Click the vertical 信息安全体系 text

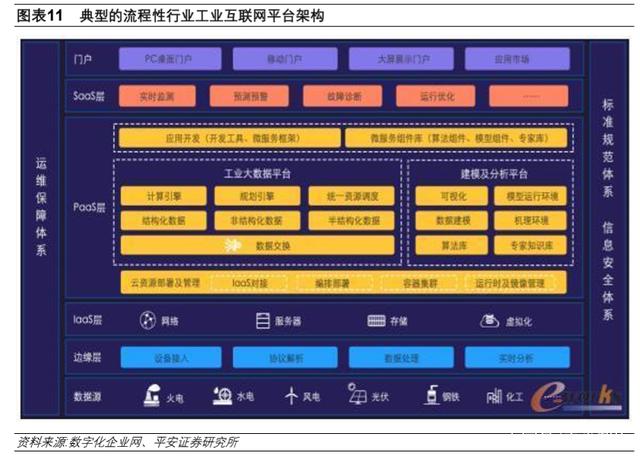[x=608, y=271]
